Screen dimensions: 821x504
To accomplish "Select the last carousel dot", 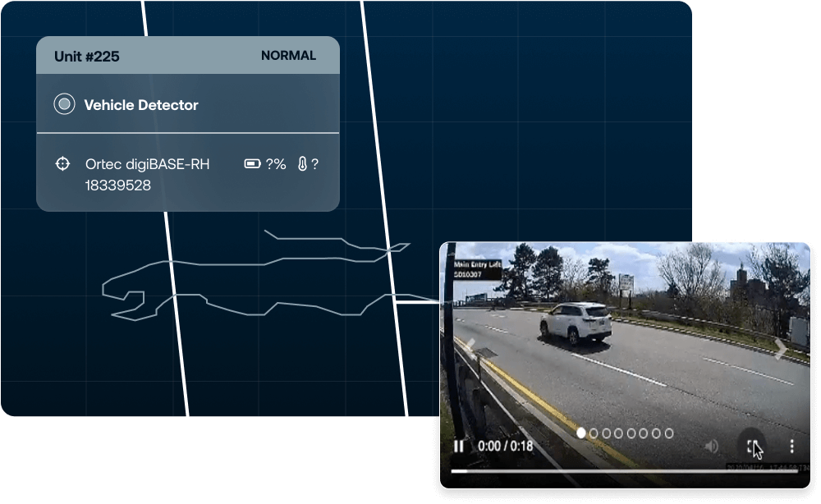I will click(668, 433).
